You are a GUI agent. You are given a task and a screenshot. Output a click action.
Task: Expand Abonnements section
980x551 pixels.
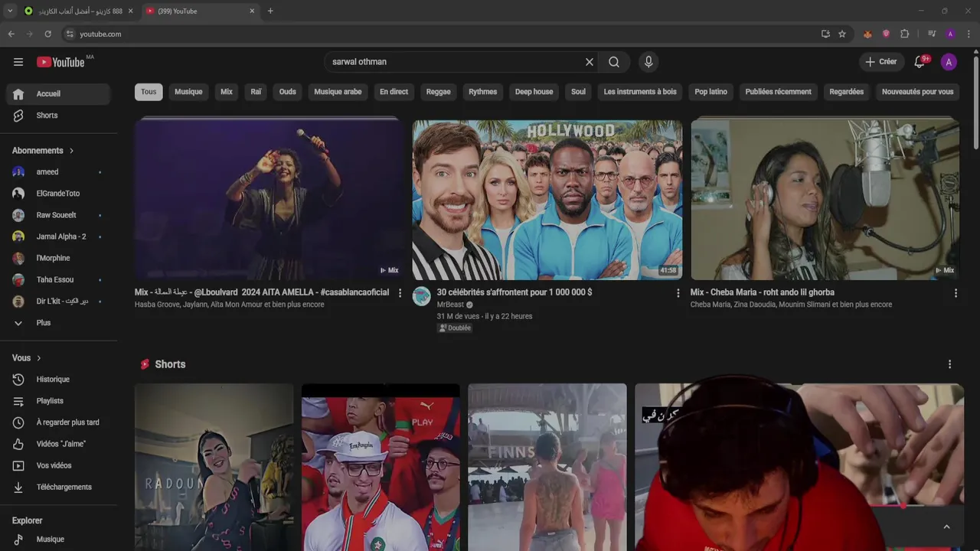coord(43,151)
